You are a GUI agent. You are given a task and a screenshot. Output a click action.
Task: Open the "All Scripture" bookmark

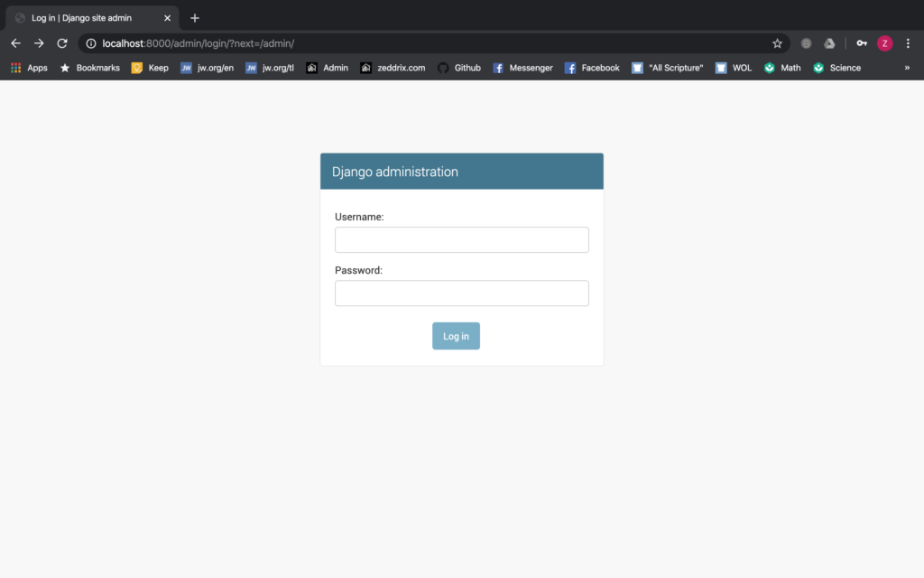coord(667,68)
